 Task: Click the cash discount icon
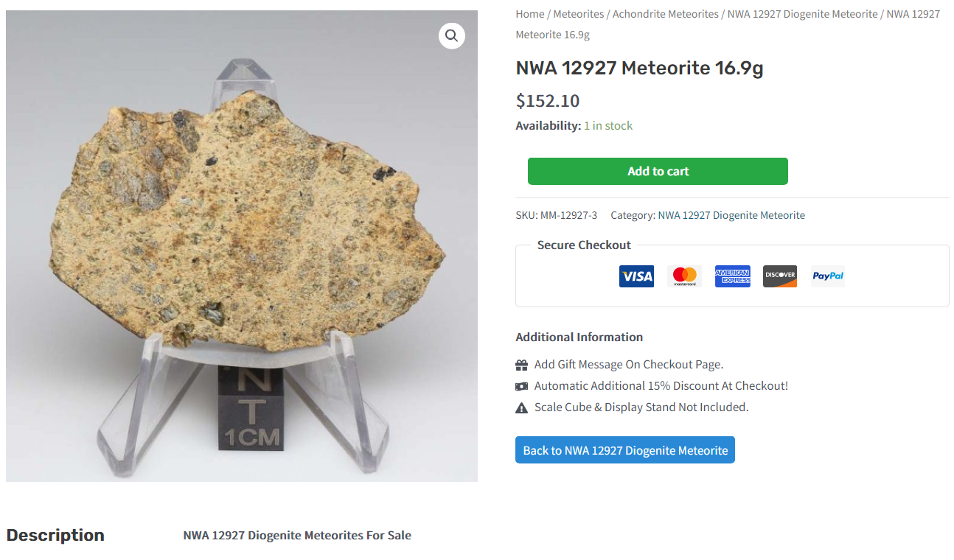(522, 386)
